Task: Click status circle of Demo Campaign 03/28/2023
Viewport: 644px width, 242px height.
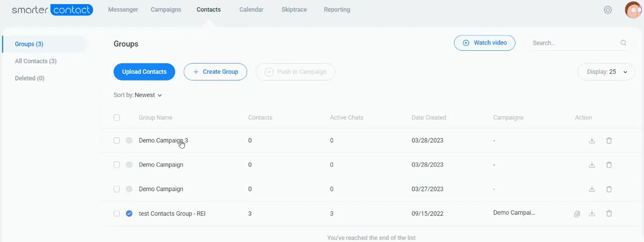Action: 129,164
